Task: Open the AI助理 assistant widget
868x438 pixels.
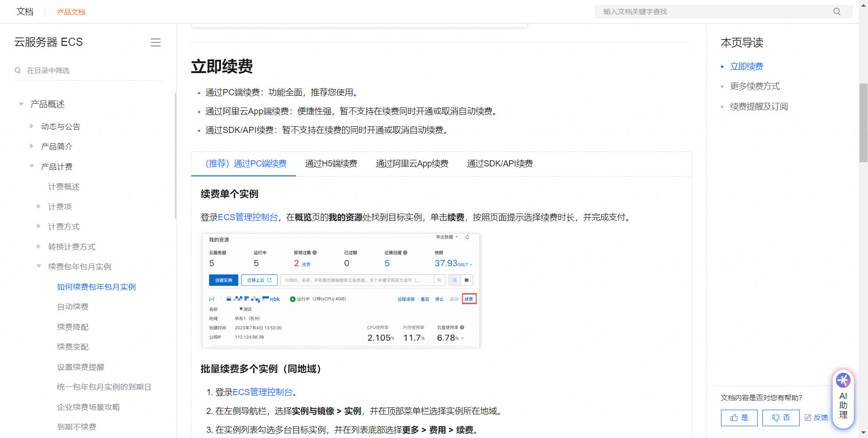Action: coord(843,399)
